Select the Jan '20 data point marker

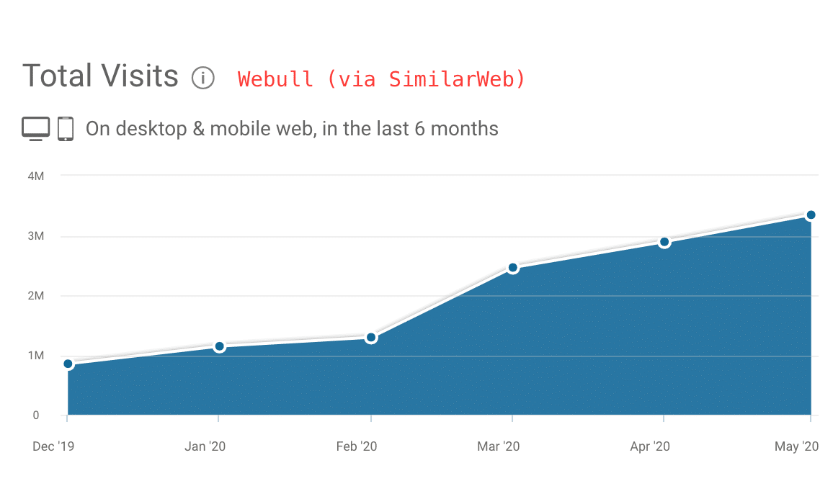220,346
